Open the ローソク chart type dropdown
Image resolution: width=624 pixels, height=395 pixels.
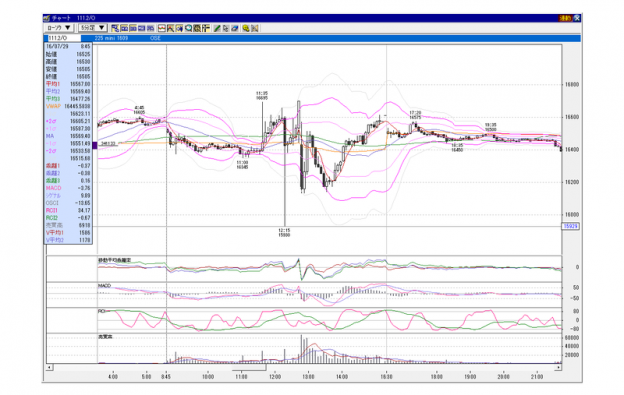[x=58, y=28]
